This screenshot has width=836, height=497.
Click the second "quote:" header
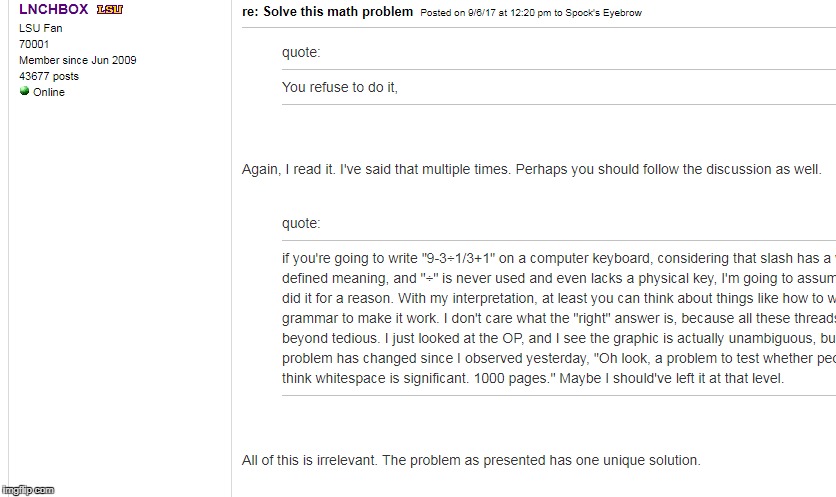[x=301, y=223]
